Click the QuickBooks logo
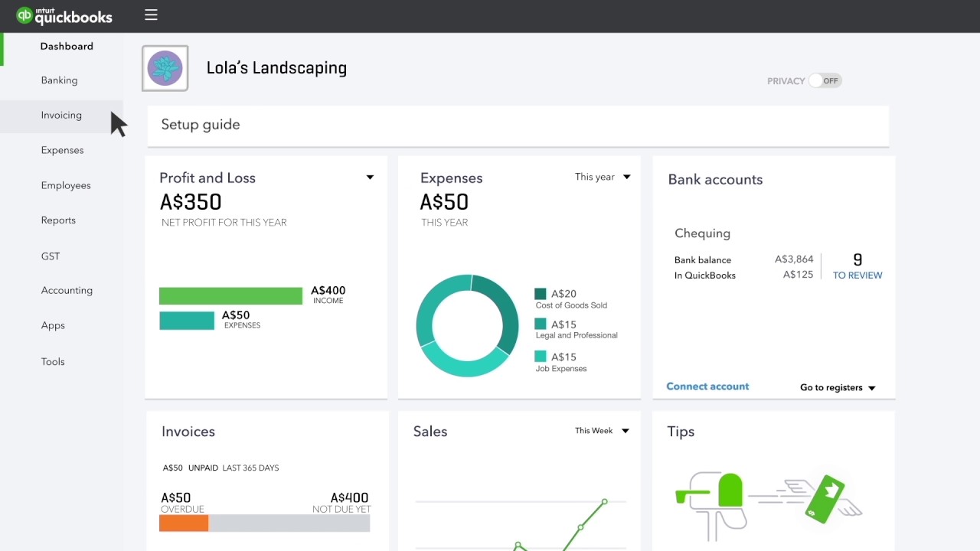 point(64,15)
